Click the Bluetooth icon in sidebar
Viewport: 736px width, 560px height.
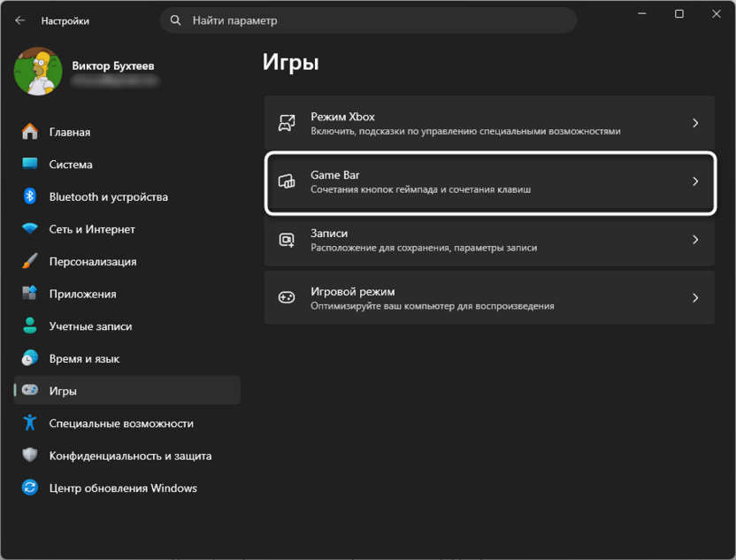[30, 196]
